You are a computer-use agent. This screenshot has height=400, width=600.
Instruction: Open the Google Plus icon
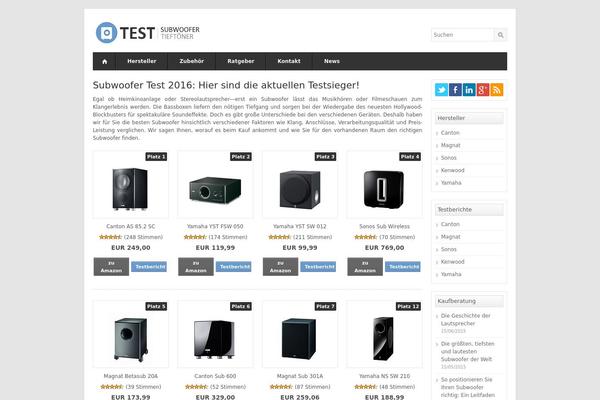pos(483,90)
